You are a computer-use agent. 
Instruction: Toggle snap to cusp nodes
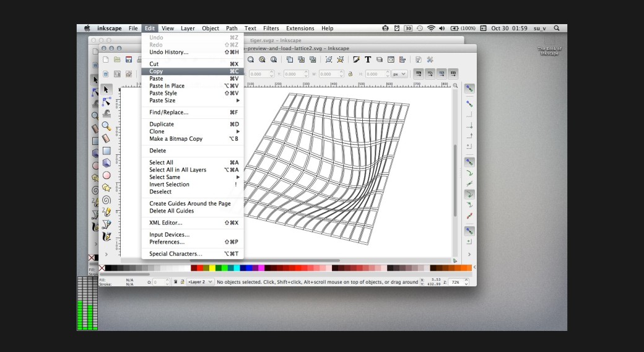click(469, 194)
